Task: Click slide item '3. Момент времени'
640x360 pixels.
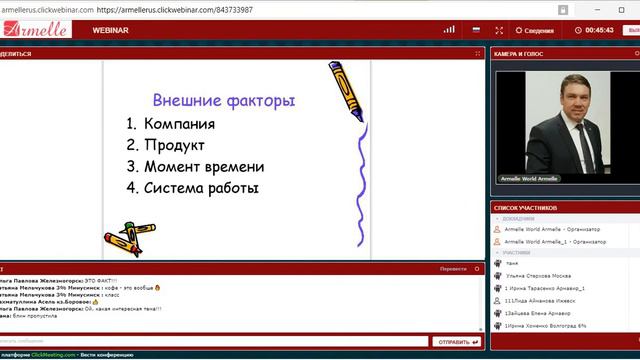Action: pyautogui.click(x=195, y=167)
